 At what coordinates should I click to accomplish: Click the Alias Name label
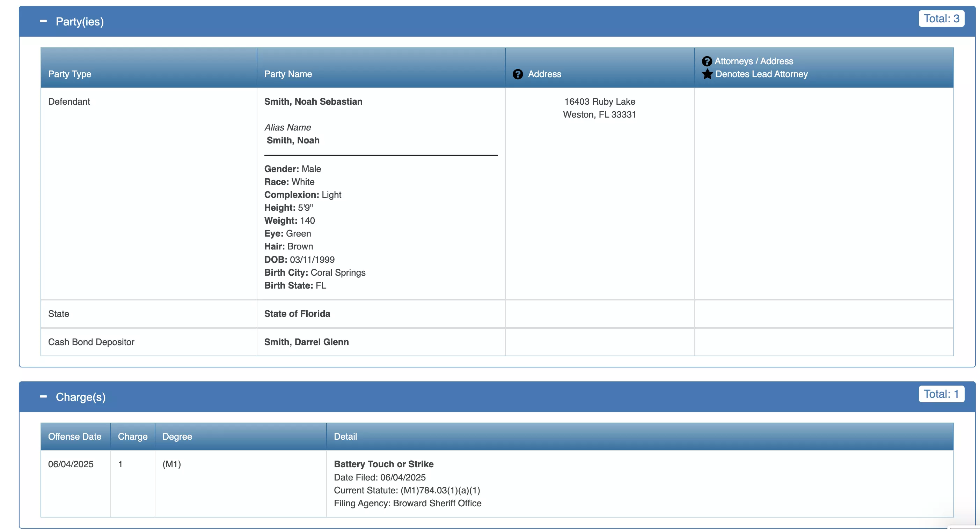pos(288,127)
